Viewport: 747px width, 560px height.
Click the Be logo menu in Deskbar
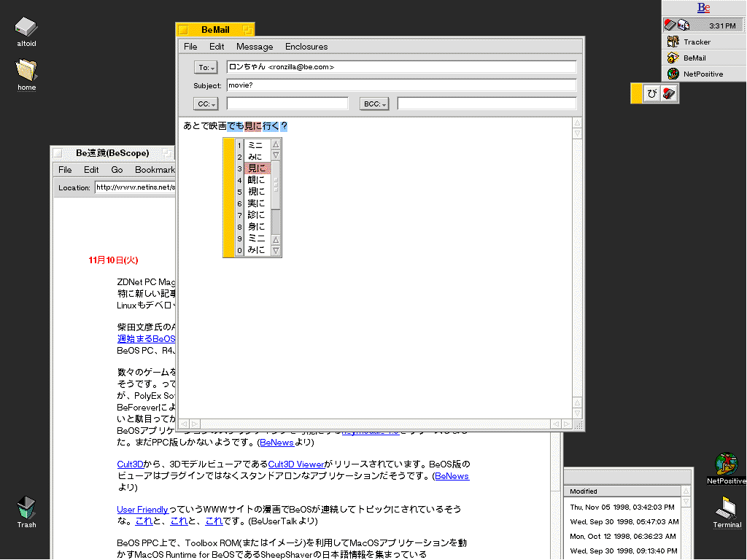(703, 8)
